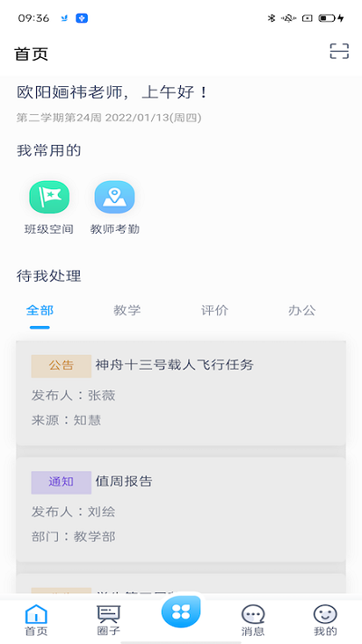Open the 神舟十三号载人飞行任务 announcement
The width and height of the screenshot is (362, 644).
pos(181,393)
